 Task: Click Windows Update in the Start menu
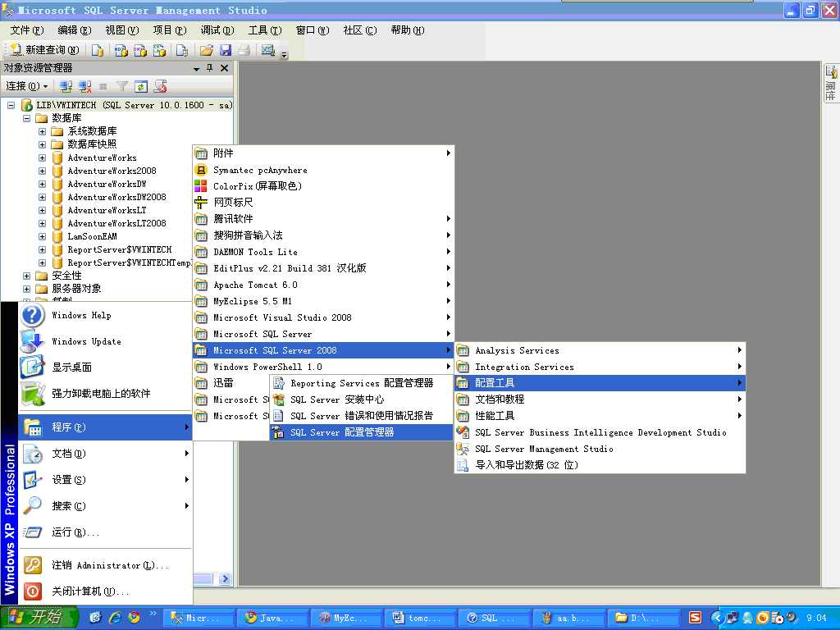tap(105, 341)
